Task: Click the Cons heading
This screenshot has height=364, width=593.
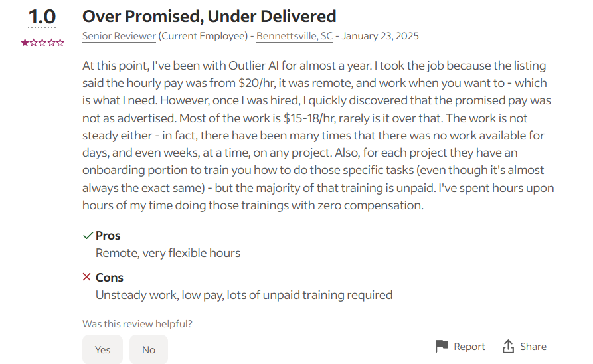Action: point(110,278)
